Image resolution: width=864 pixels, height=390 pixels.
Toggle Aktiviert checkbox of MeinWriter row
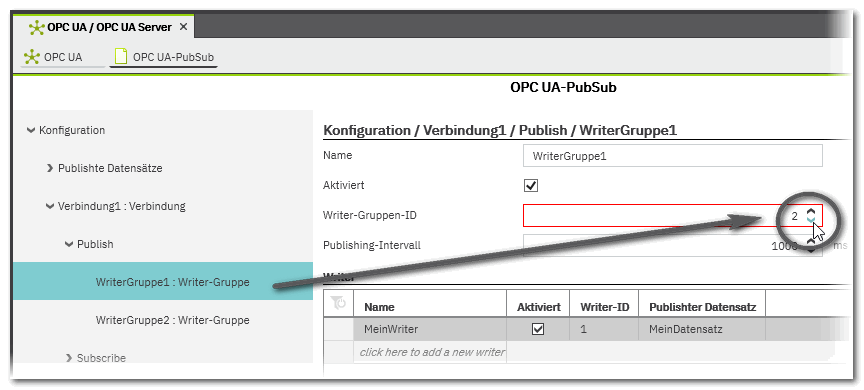pyautogui.click(x=538, y=329)
